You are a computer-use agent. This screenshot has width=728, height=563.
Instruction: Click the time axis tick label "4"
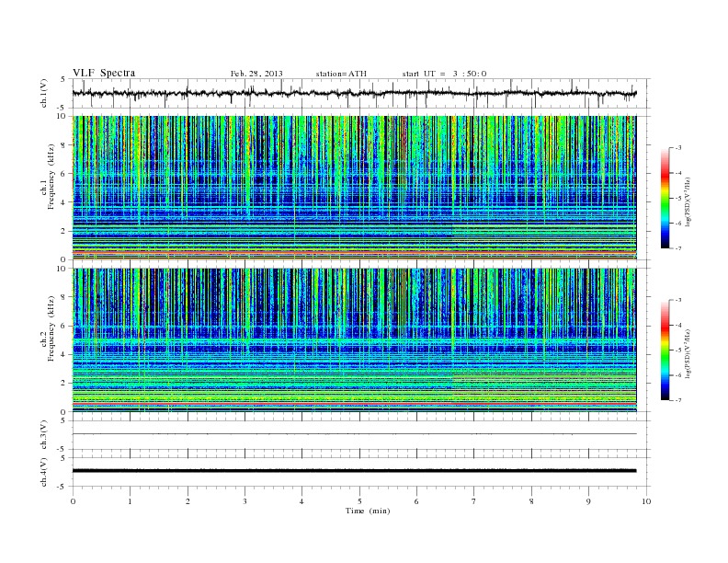(301, 501)
